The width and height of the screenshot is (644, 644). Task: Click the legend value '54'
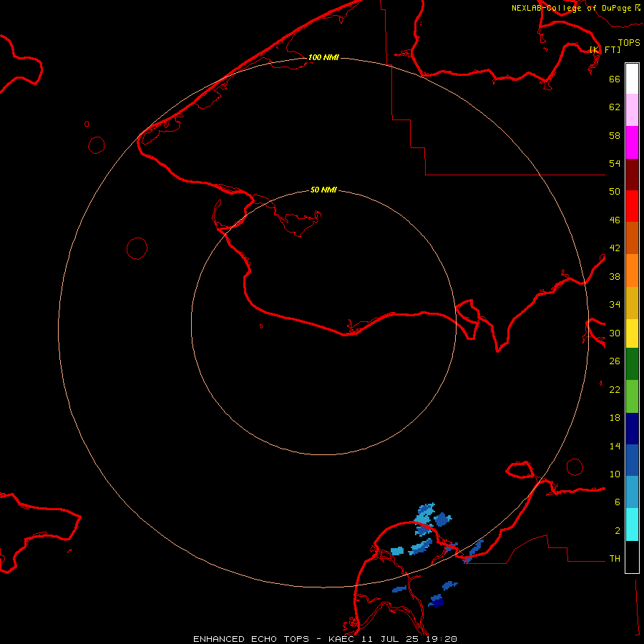[x=615, y=163]
